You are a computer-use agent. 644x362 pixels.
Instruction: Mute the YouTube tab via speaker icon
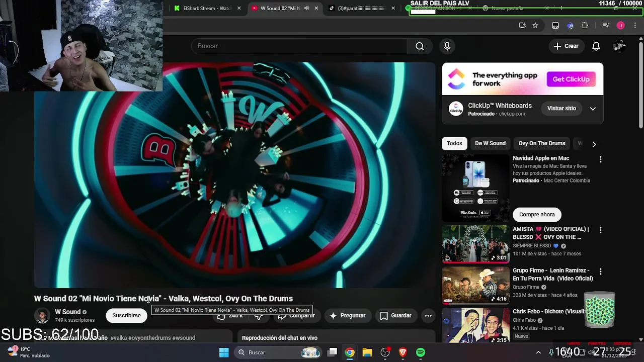pos(306,8)
